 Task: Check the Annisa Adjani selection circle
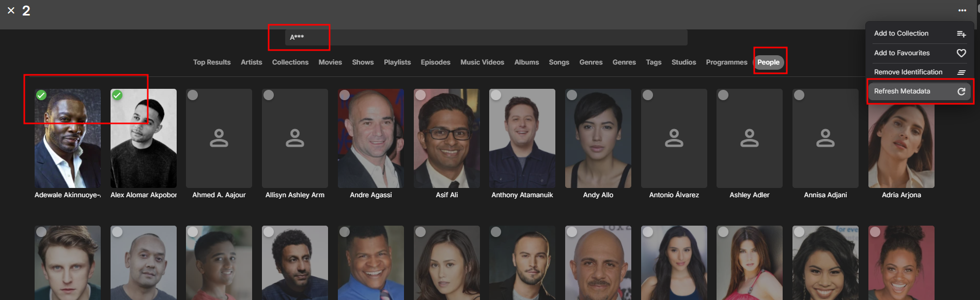(799, 95)
